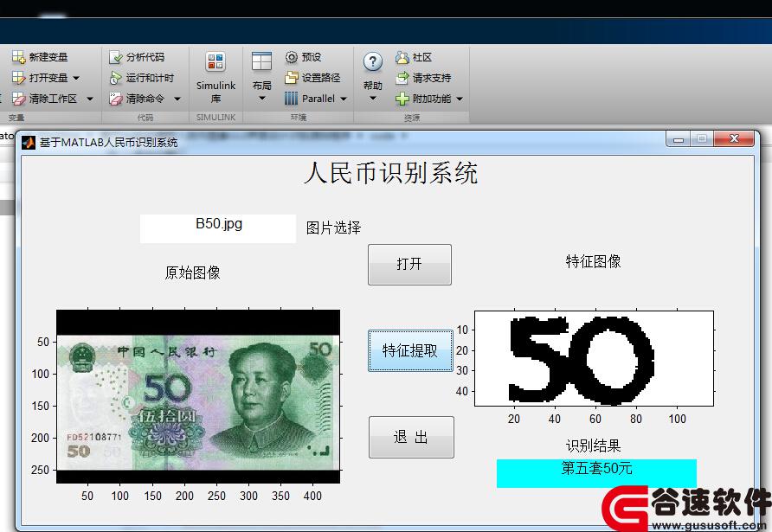Viewport: 772px width, 532px height.
Task: Click the 识别结果 label text
Action: pyautogui.click(x=593, y=445)
